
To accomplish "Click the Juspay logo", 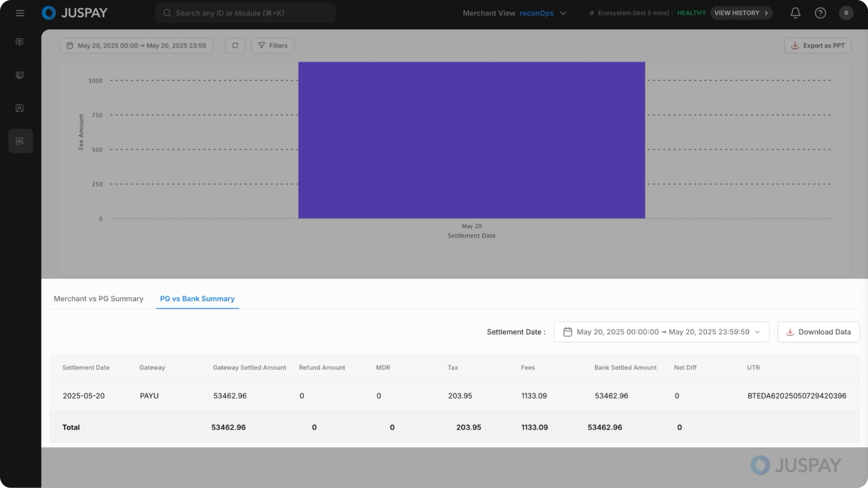I will pos(74,13).
